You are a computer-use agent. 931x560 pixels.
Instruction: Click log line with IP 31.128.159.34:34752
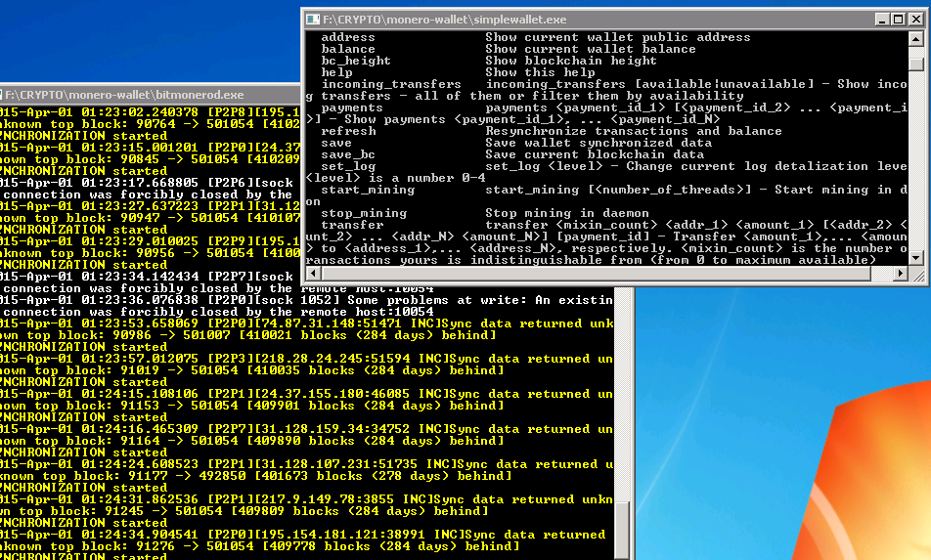307,429
